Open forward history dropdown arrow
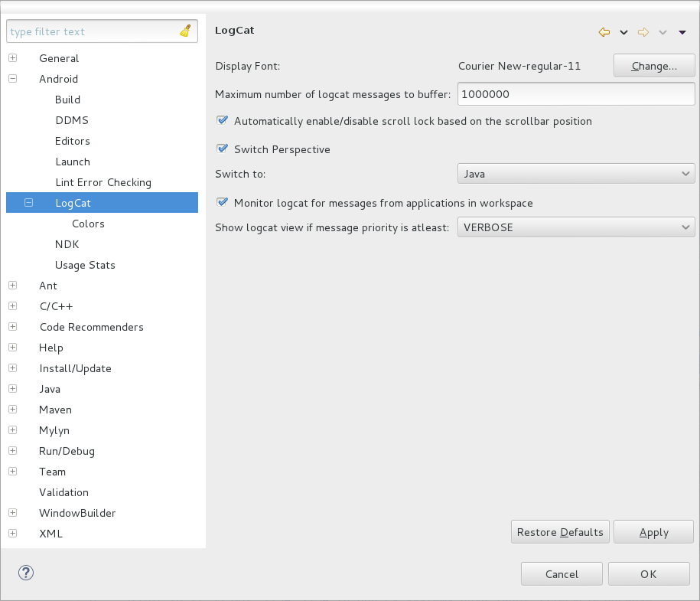Screen dimensions: 700x601 click(663, 32)
